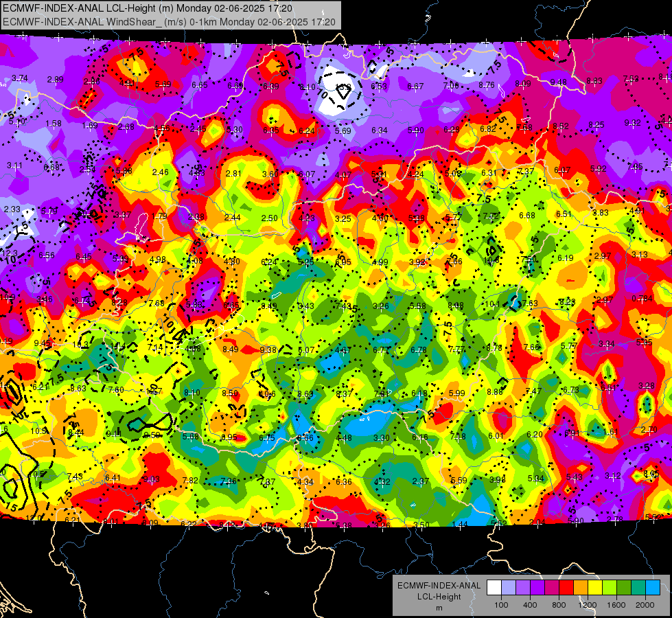Viewport: 672px width, 618px height.
Task: Click the legend tick label '100'
Action: click(x=501, y=605)
